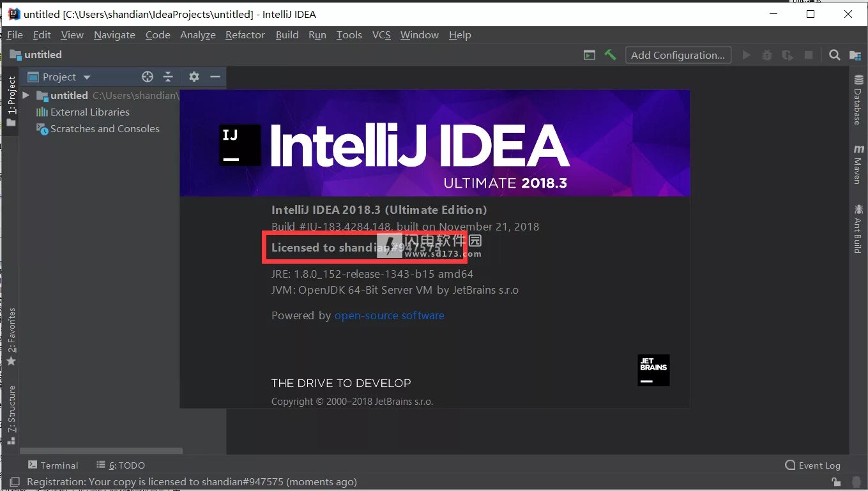Click the settings gear in the Project panel
Screen dimensions: 868x491
point(194,77)
